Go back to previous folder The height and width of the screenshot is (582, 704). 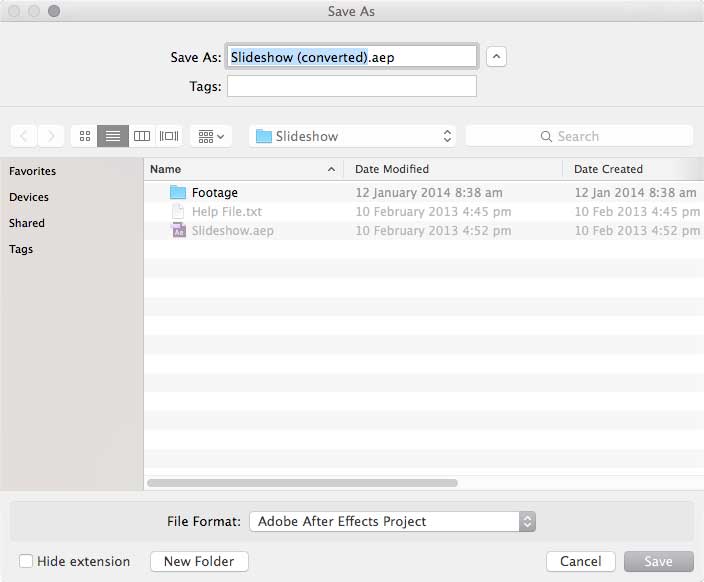point(24,136)
